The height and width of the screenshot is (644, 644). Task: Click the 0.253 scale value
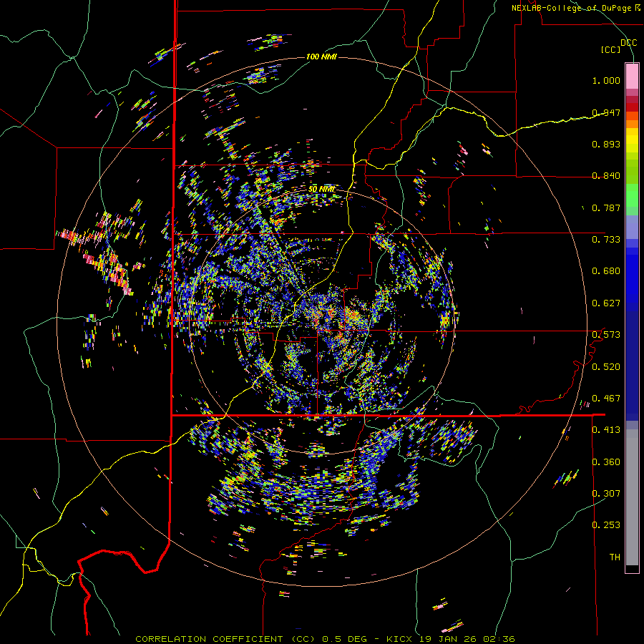coord(606,525)
